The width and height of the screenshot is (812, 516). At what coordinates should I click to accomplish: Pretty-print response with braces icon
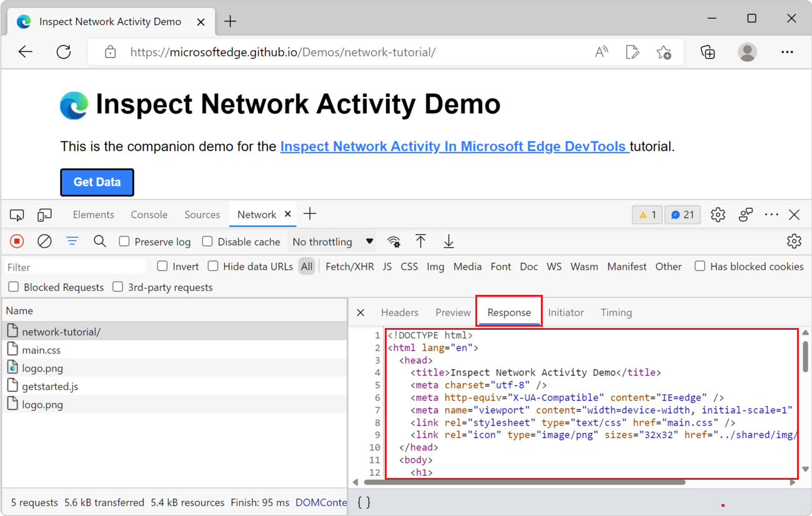pos(364,502)
